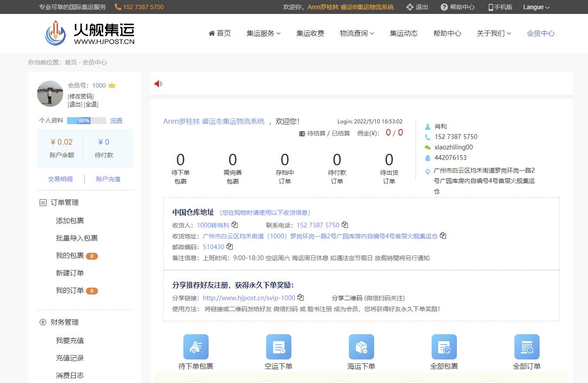Click the 修改密码 link
This screenshot has width=588, height=383.
click(x=81, y=96)
